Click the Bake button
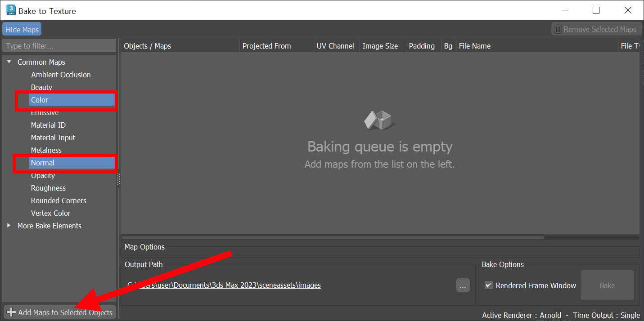The image size is (644, 321). click(607, 285)
